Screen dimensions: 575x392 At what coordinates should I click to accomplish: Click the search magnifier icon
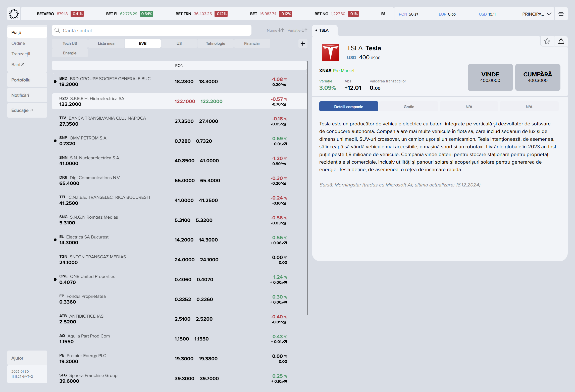[57, 30]
